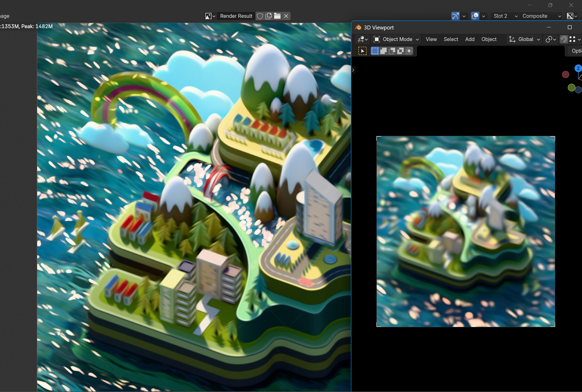Expand the overlays options dropdown arrow
The image size is (582, 392).
click(484, 16)
